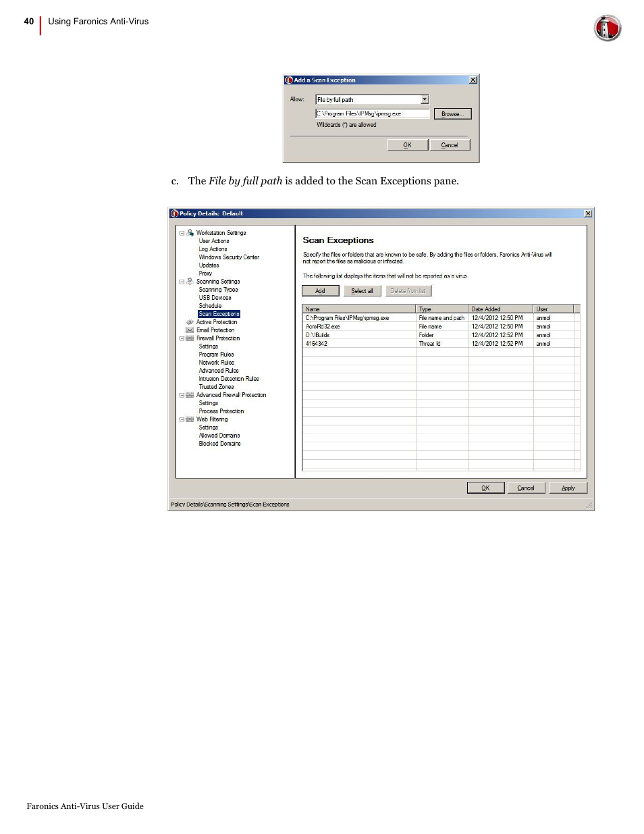Click the Select all button

[x=363, y=290]
